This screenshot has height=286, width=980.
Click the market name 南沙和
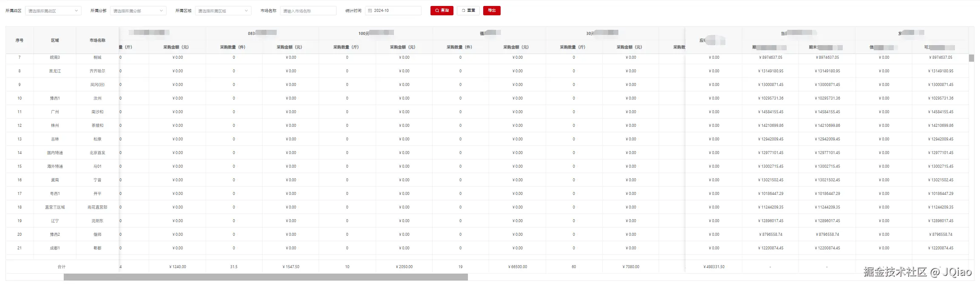[97, 112]
